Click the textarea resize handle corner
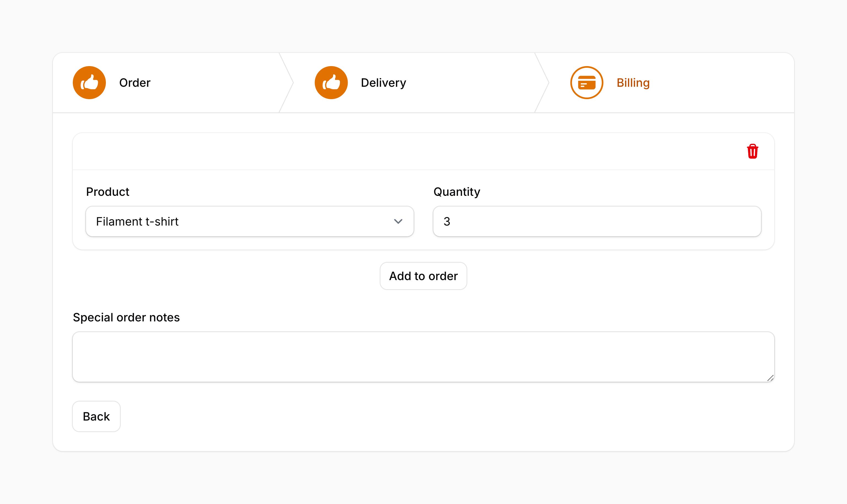 770,378
